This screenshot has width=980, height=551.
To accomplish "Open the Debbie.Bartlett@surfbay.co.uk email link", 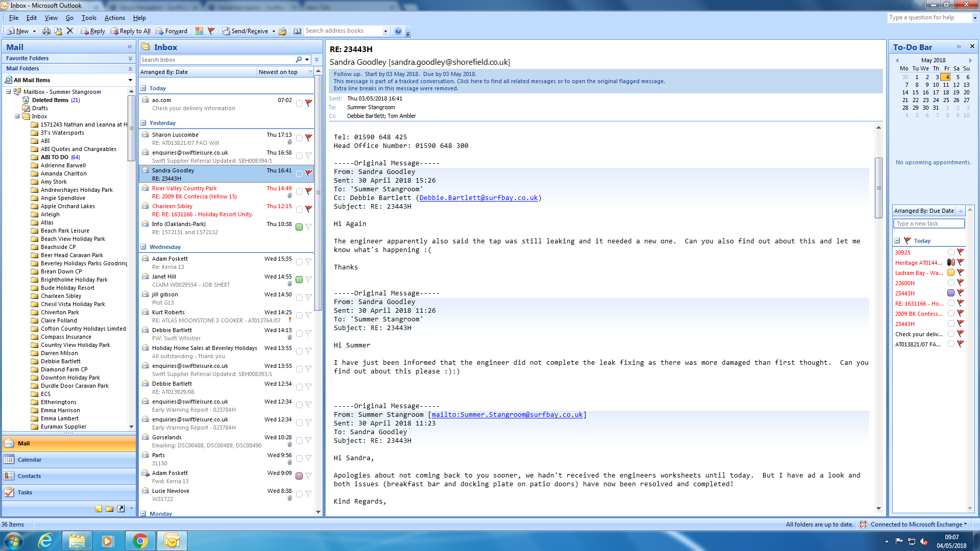I will pyautogui.click(x=478, y=198).
